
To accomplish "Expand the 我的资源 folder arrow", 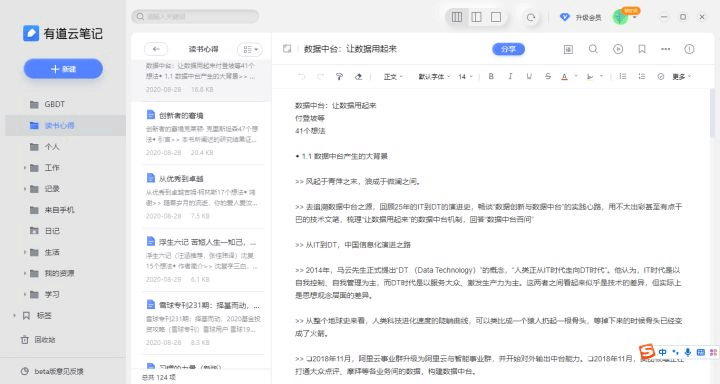I will point(24,273).
